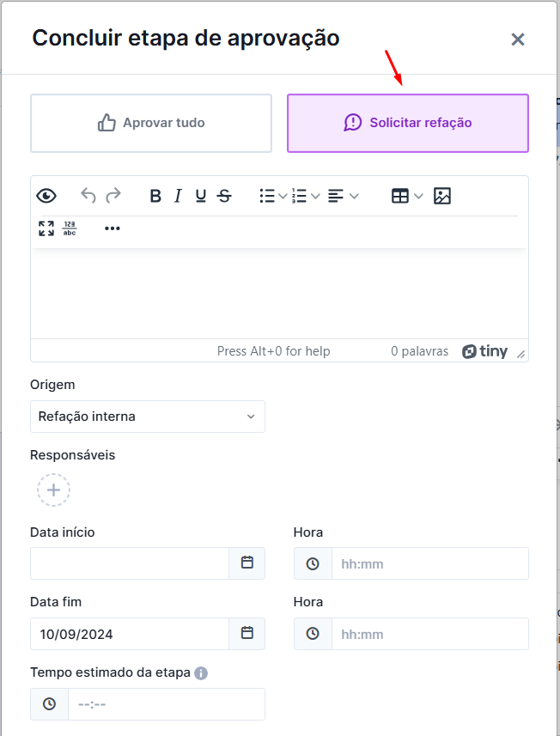
Task: Toggle Underline text formatting
Action: pyautogui.click(x=201, y=196)
